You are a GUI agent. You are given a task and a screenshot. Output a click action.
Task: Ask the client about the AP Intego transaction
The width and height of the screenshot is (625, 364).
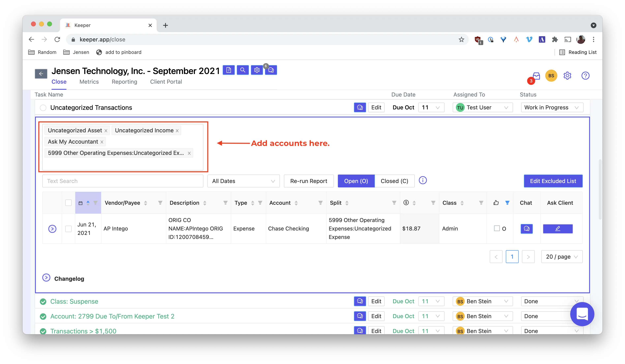pyautogui.click(x=558, y=228)
